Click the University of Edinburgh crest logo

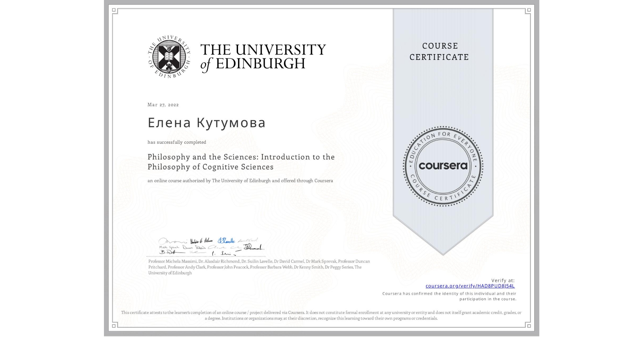(x=169, y=56)
